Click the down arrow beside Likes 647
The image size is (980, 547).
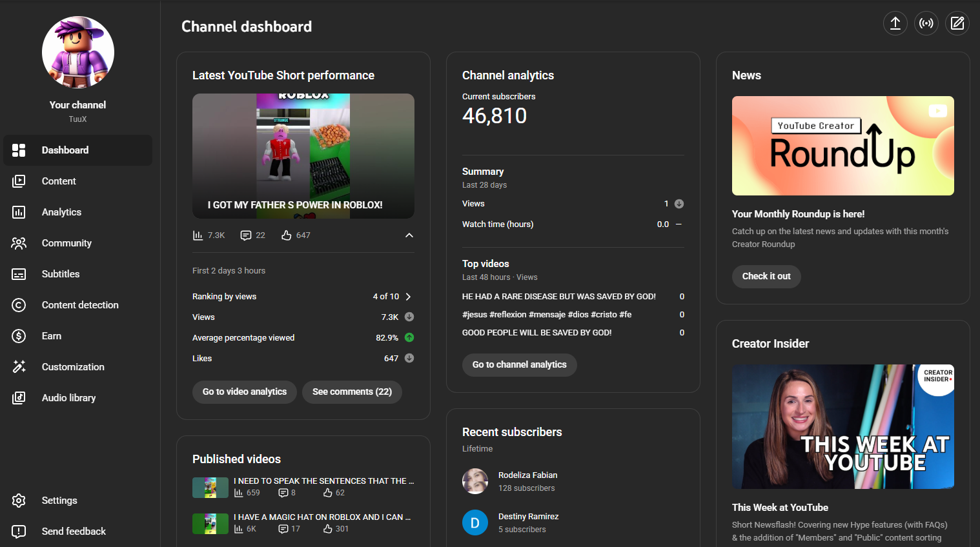click(409, 358)
